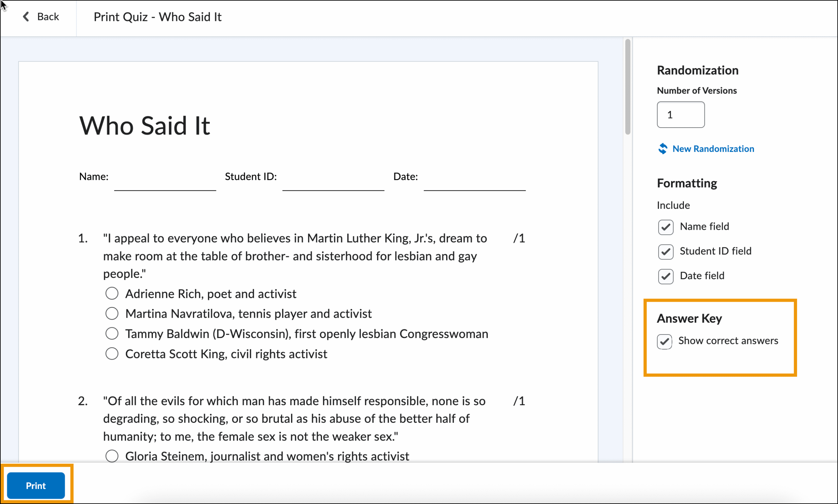The width and height of the screenshot is (838, 504).
Task: Click the preview pane vertical scrollbar
Action: (x=628, y=87)
